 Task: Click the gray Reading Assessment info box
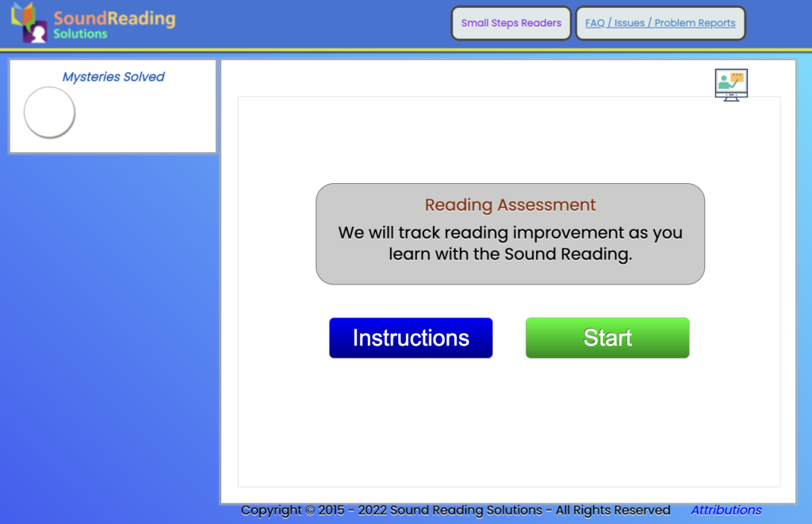(510, 271)
